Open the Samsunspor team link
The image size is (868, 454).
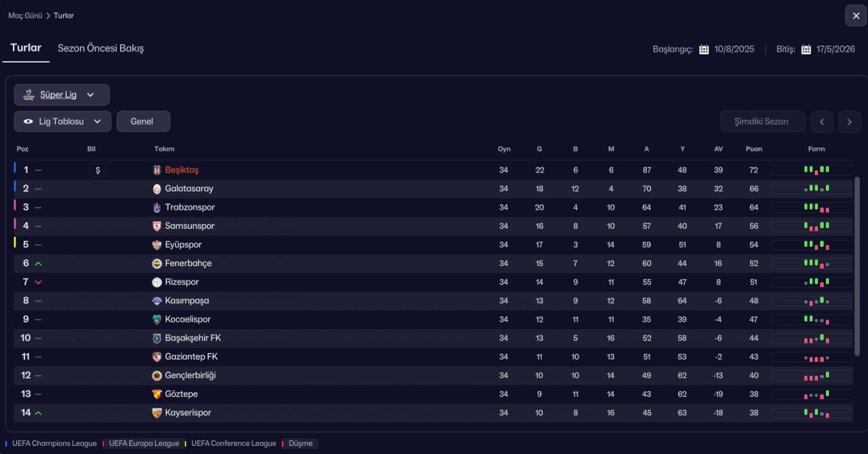pos(189,226)
